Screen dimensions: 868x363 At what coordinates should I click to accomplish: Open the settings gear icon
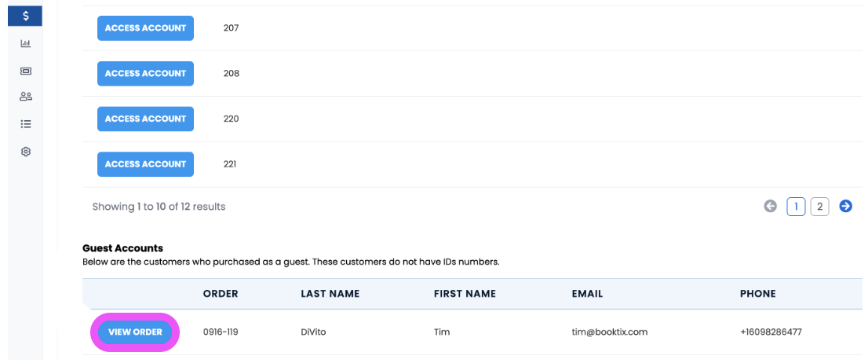[x=25, y=152]
